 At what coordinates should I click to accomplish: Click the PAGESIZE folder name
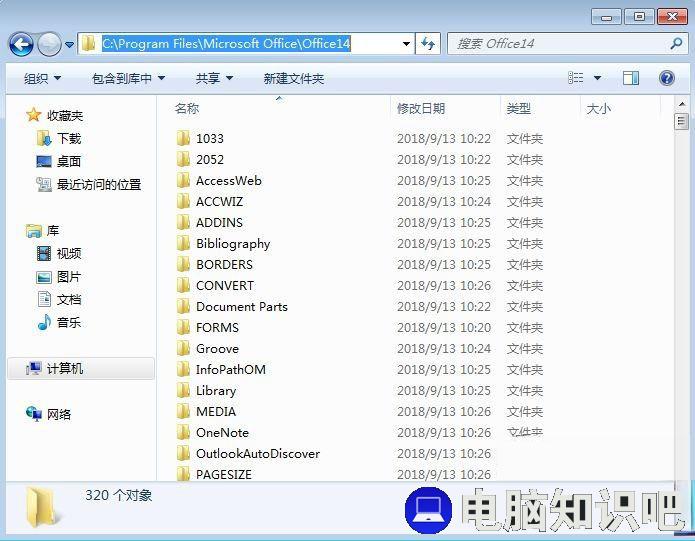coord(224,474)
